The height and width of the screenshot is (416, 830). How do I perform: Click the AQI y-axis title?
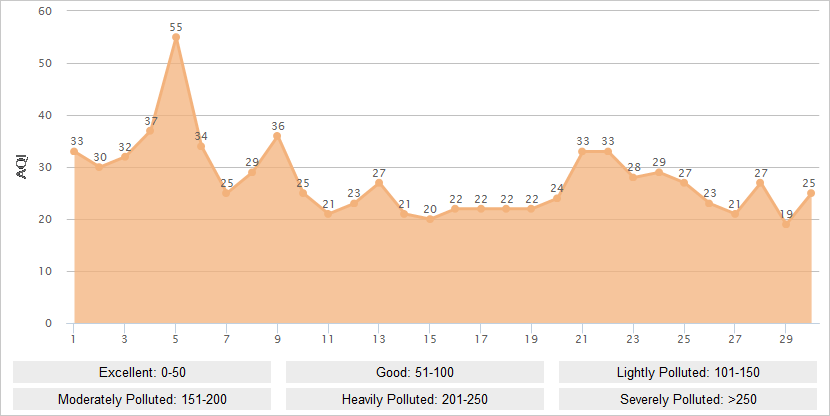[22, 167]
